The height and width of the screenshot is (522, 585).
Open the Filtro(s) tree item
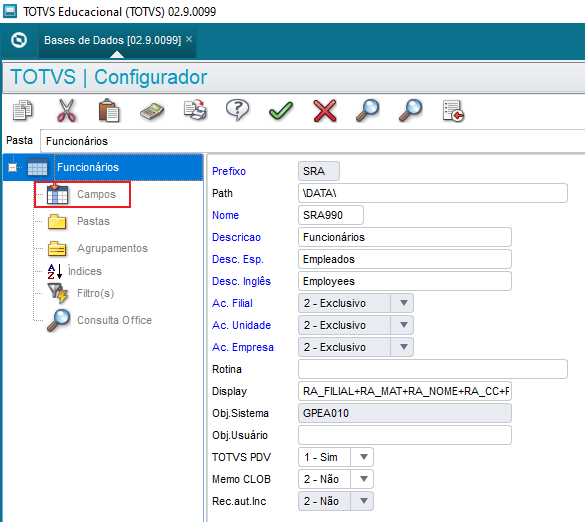[96, 293]
